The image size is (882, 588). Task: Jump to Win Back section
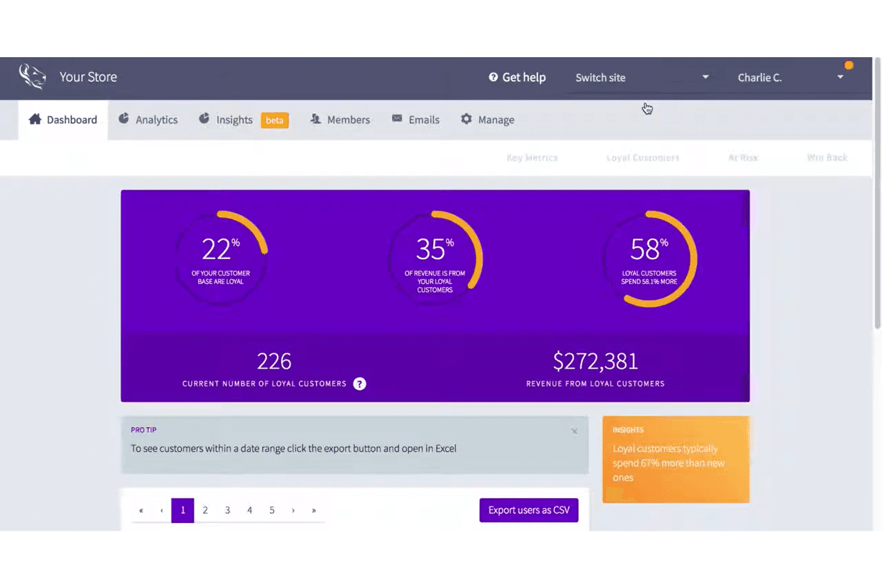[x=827, y=158]
